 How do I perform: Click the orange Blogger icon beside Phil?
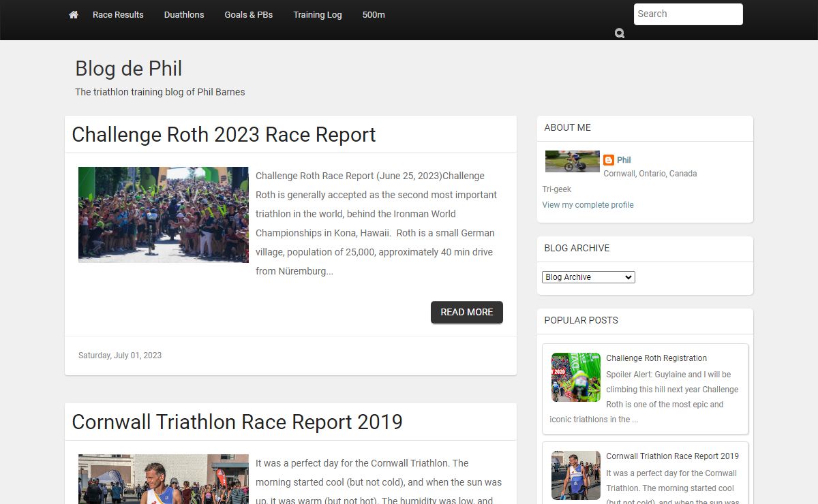click(x=609, y=160)
